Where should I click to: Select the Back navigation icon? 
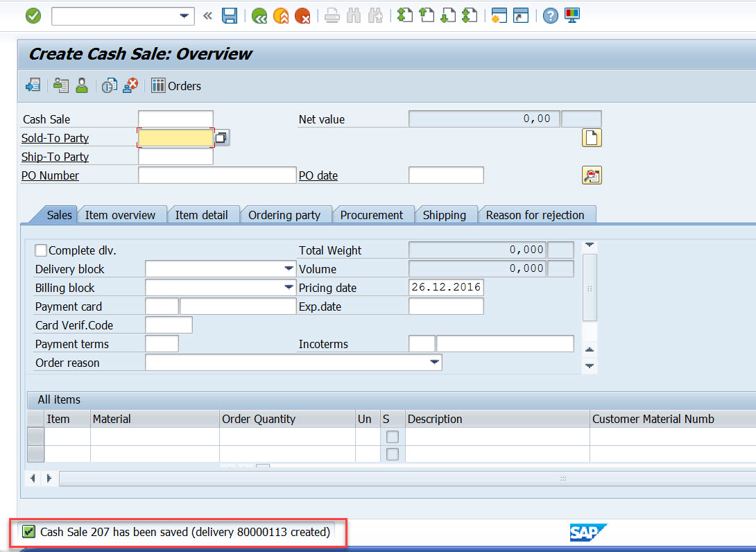coord(259,16)
